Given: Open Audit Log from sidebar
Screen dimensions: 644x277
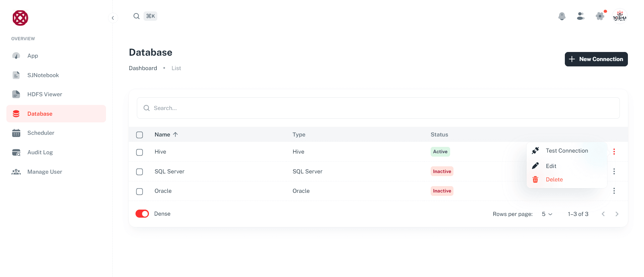Looking at the screenshot, I should (x=56, y=152).
